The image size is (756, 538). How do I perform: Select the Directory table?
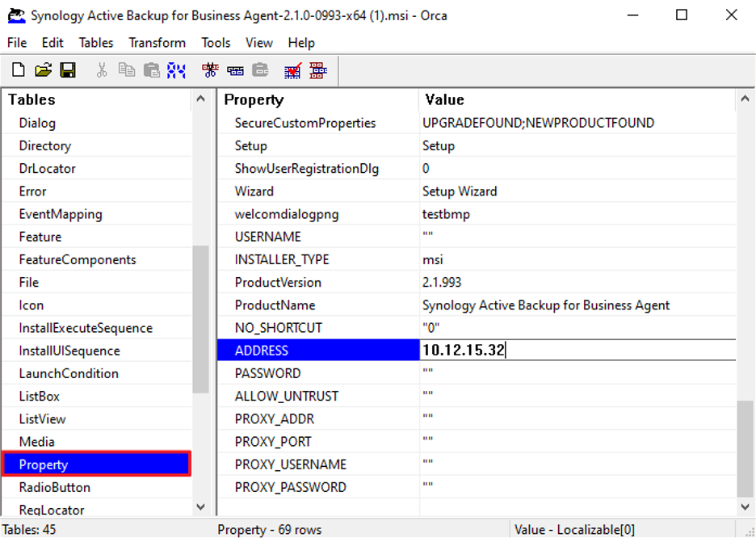pos(96,145)
